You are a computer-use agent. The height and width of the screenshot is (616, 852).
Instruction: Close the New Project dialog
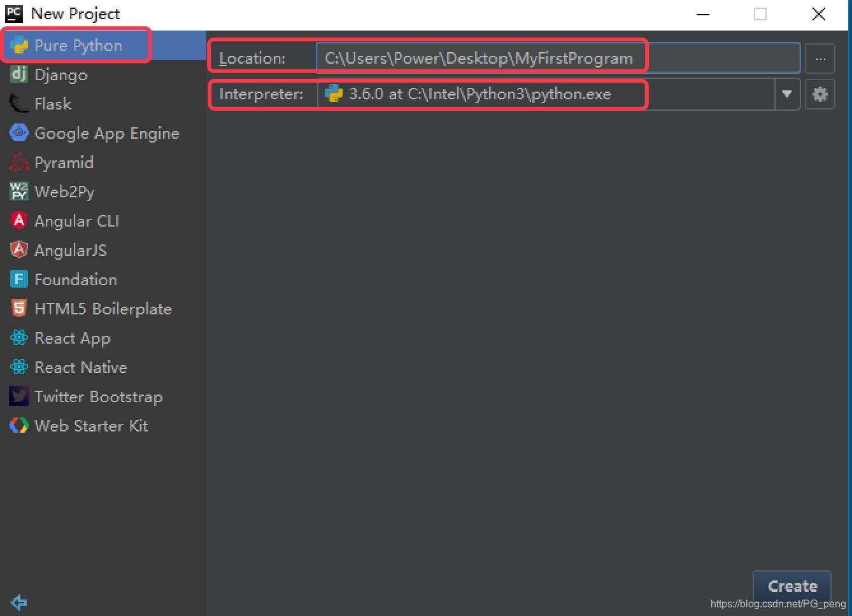pyautogui.click(x=819, y=14)
